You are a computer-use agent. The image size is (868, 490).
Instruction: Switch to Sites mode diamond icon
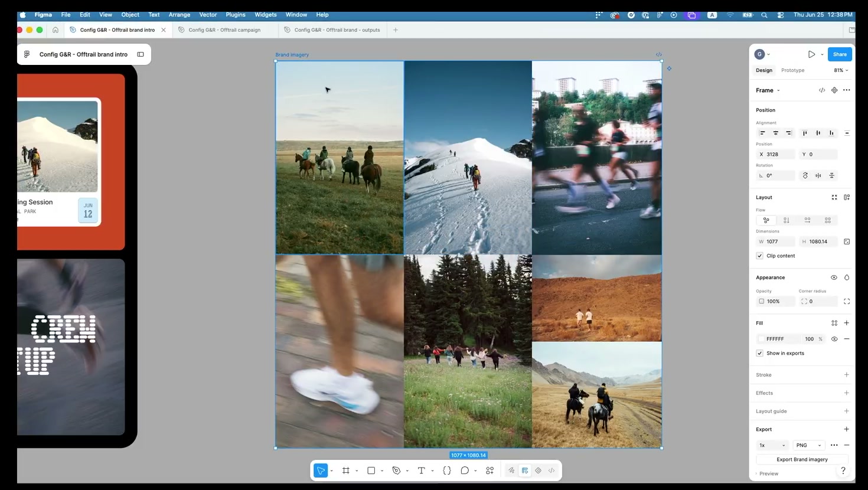pyautogui.click(x=538, y=471)
